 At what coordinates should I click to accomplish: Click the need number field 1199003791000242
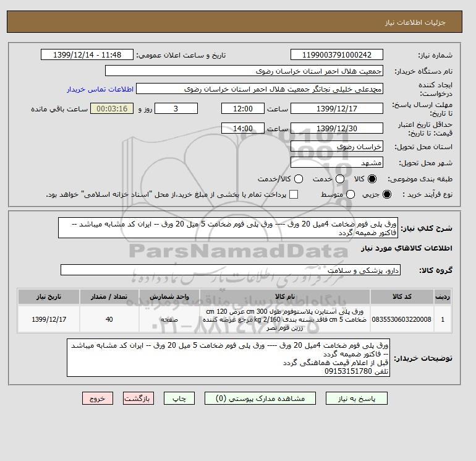pyautogui.click(x=337, y=54)
